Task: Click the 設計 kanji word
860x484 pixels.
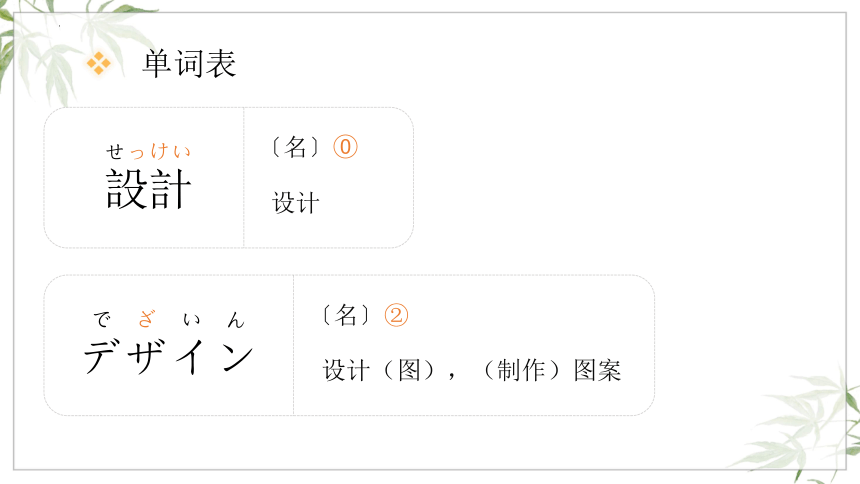Action: (x=149, y=189)
